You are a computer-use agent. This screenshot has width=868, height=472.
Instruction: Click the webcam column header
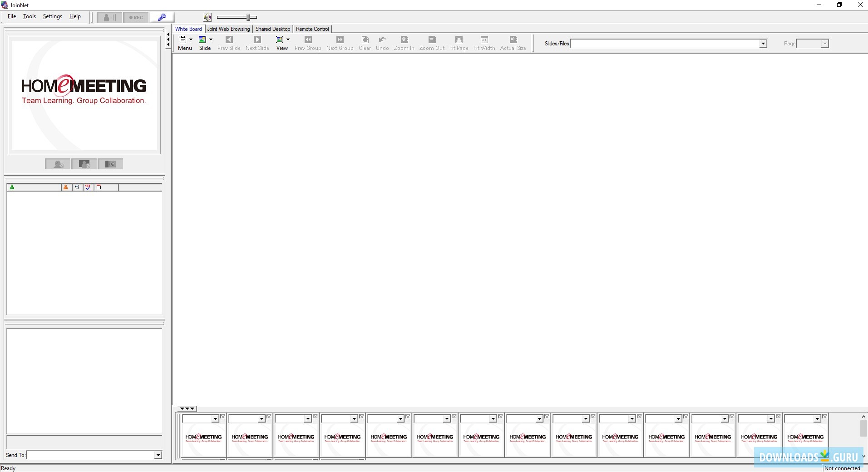(x=77, y=187)
